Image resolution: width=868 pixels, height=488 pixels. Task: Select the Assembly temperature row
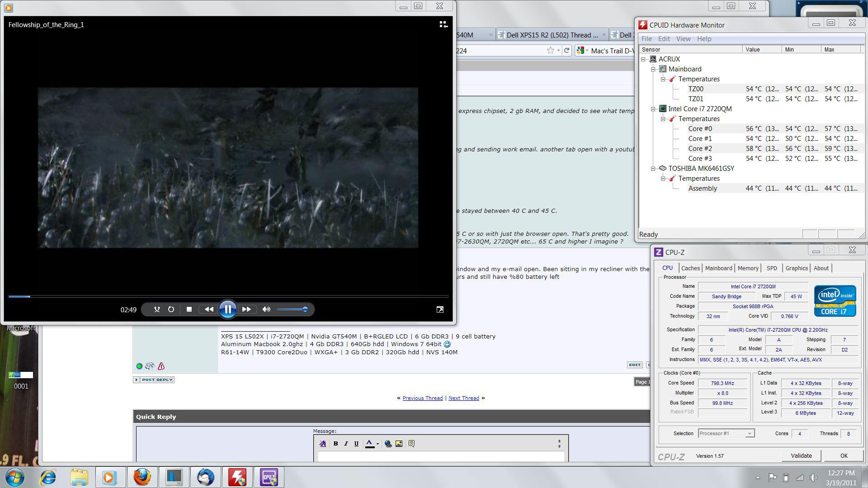point(773,188)
